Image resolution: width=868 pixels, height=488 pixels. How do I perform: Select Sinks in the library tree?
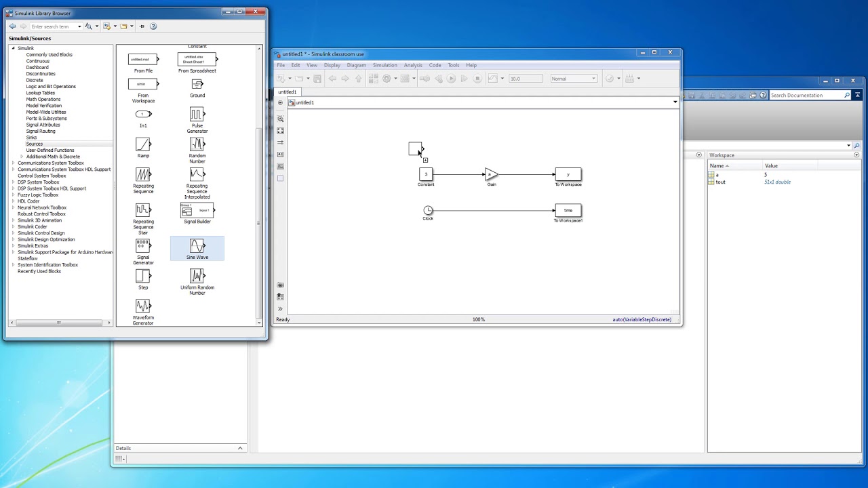click(31, 138)
